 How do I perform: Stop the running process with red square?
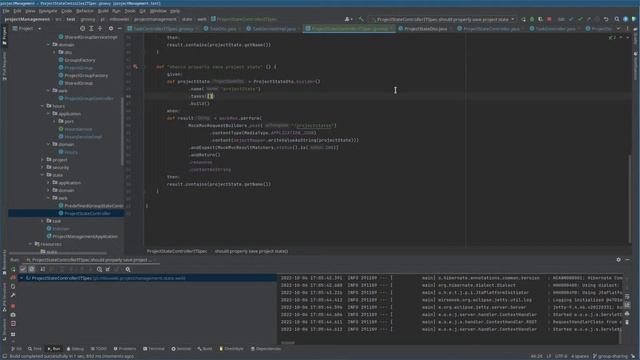(x=549, y=19)
